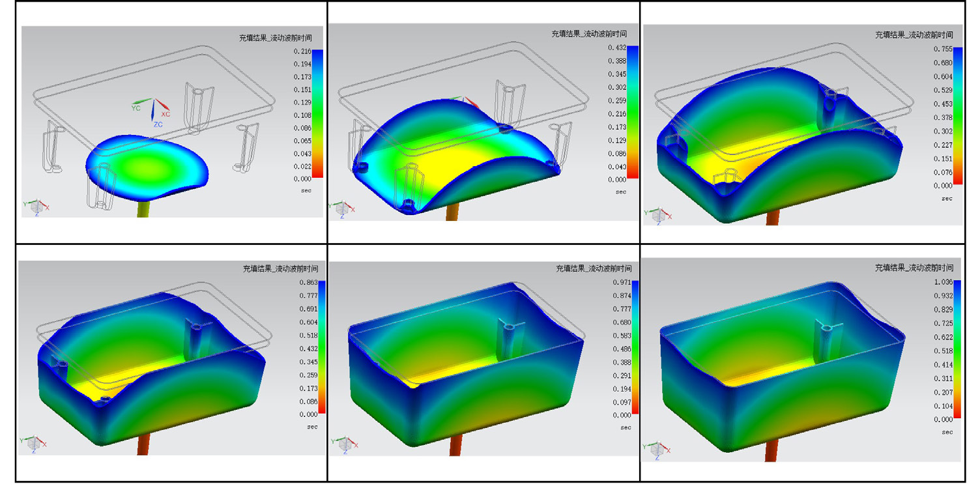The image size is (980, 488).
Task: Click the legend value 0.022
Action: tap(302, 166)
